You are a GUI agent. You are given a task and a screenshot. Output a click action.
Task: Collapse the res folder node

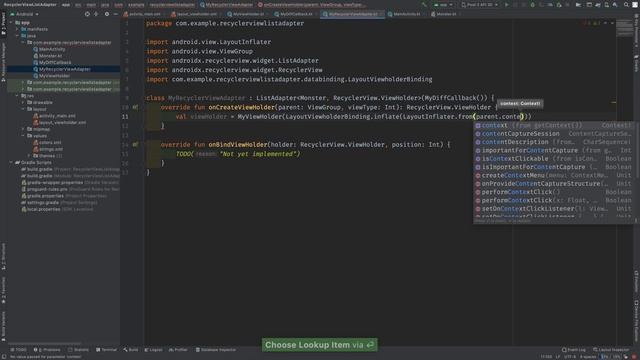(18, 96)
